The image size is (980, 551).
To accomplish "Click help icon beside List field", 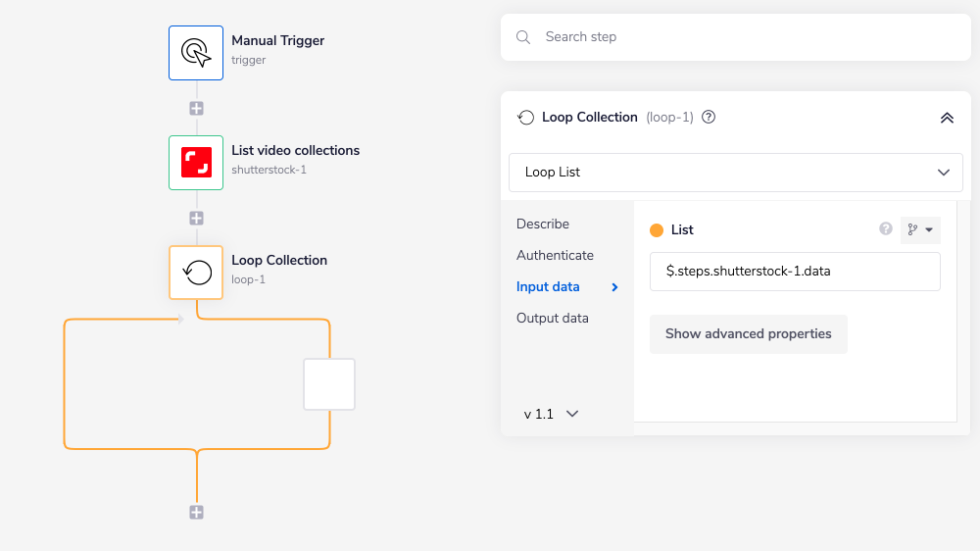I will 886,229.
